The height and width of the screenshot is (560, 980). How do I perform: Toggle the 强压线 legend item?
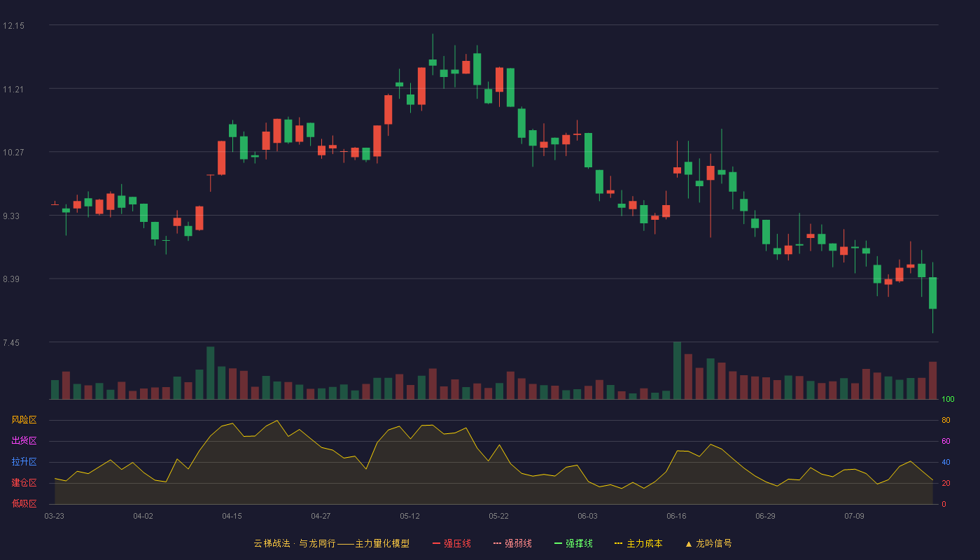click(451, 543)
